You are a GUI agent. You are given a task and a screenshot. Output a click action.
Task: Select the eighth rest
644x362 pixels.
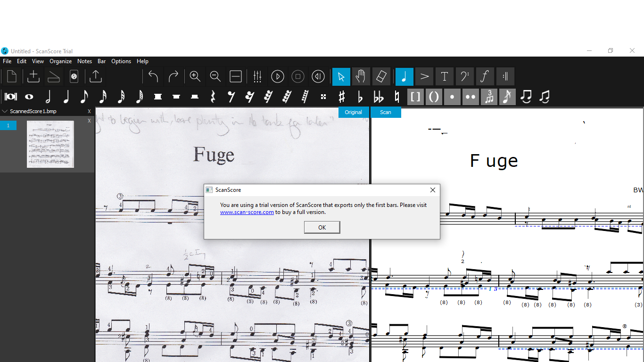tap(231, 97)
